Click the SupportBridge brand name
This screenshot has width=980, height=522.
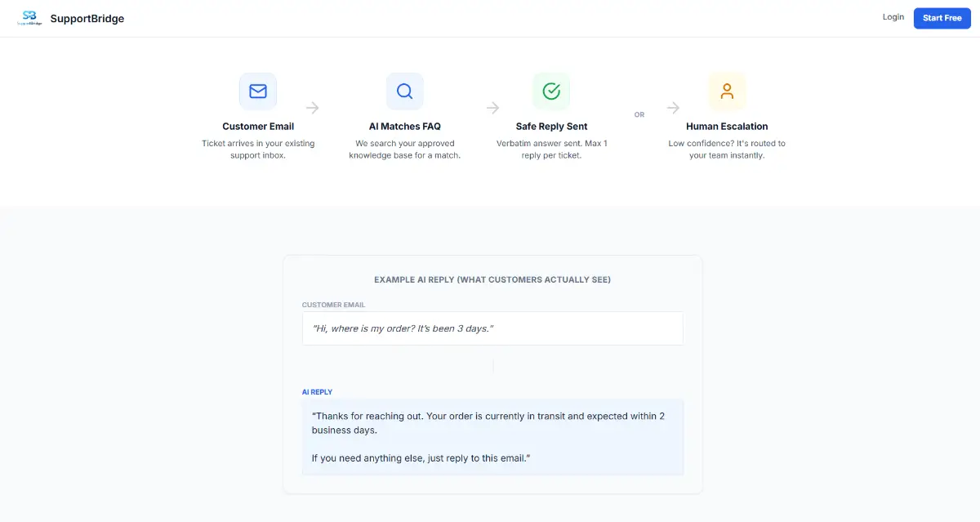[87, 18]
